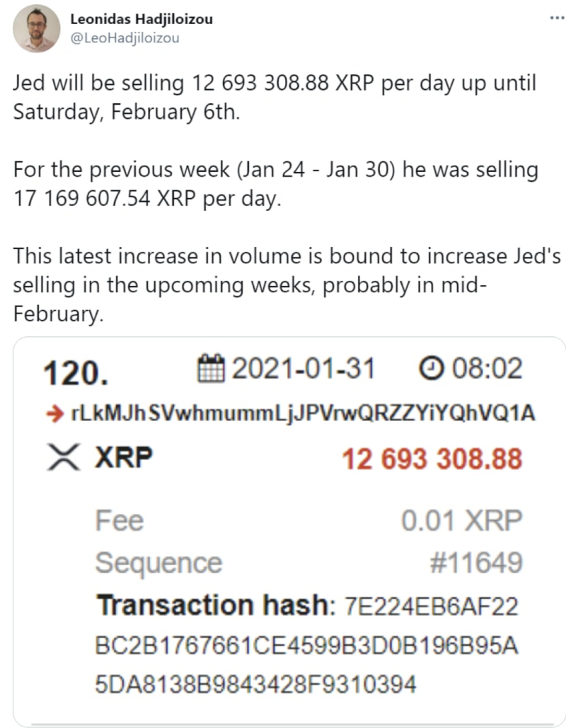This screenshot has height=728, width=566.
Task: Open the attached transaction image card
Action: pyautogui.click(x=289, y=531)
